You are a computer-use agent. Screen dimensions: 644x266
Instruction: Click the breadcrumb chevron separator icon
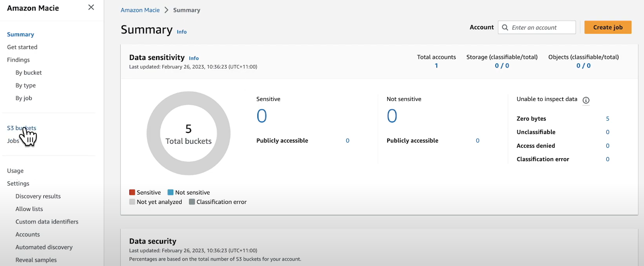(x=166, y=10)
